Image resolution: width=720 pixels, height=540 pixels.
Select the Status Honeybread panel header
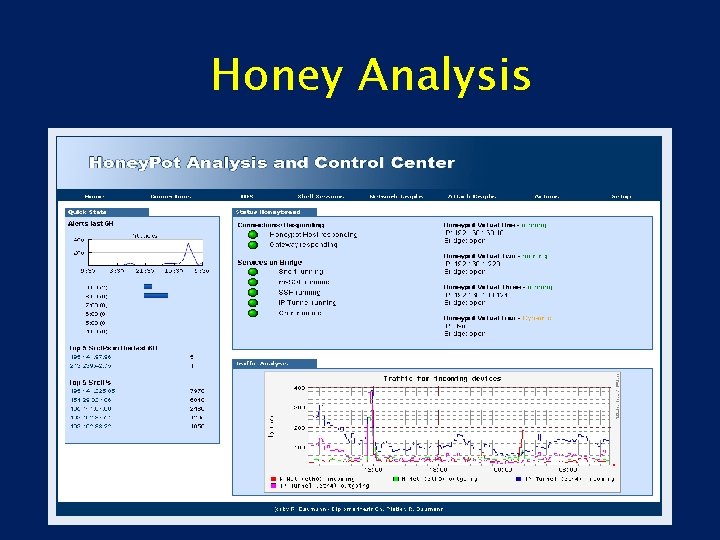point(274,212)
